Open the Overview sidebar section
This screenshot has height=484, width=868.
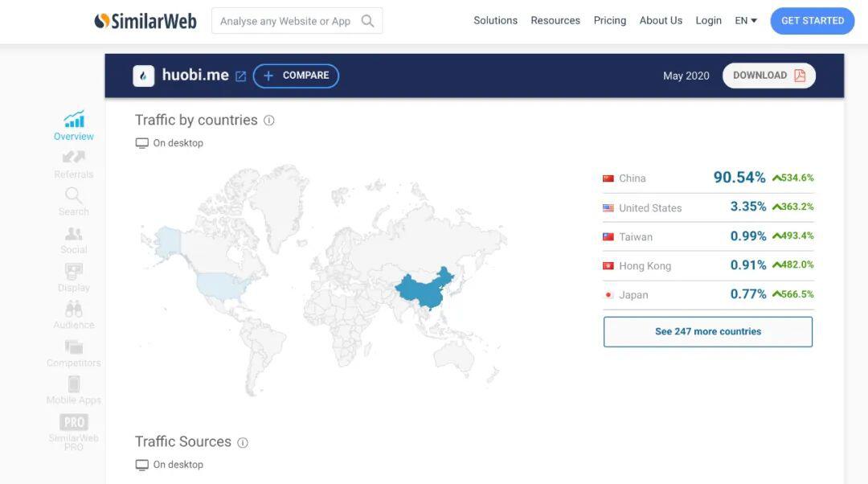click(x=74, y=125)
